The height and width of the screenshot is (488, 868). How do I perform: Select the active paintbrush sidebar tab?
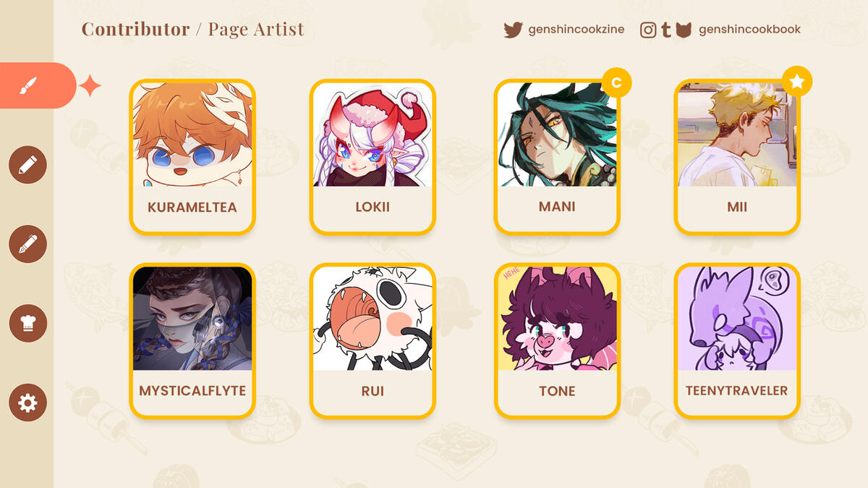click(36, 85)
